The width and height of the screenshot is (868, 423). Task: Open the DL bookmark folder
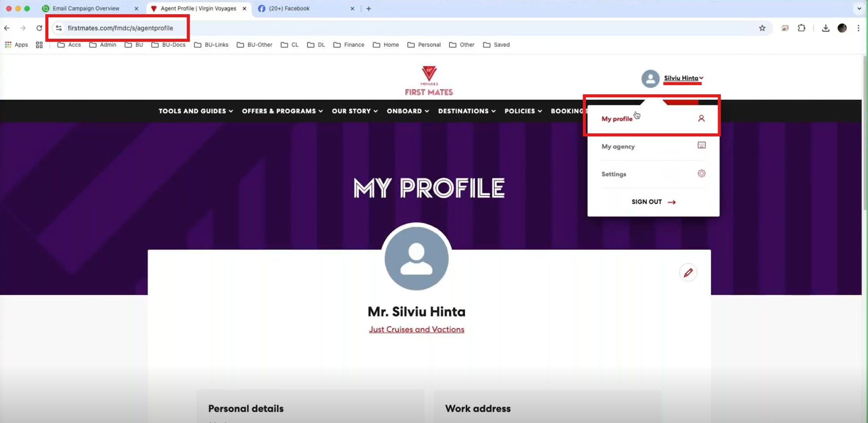pyautogui.click(x=316, y=45)
